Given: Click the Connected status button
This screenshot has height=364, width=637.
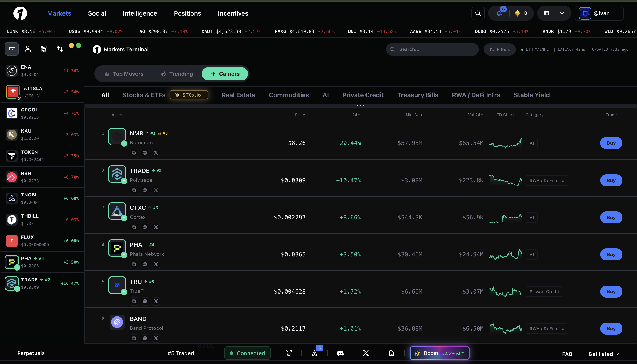Looking at the screenshot, I should tap(247, 353).
